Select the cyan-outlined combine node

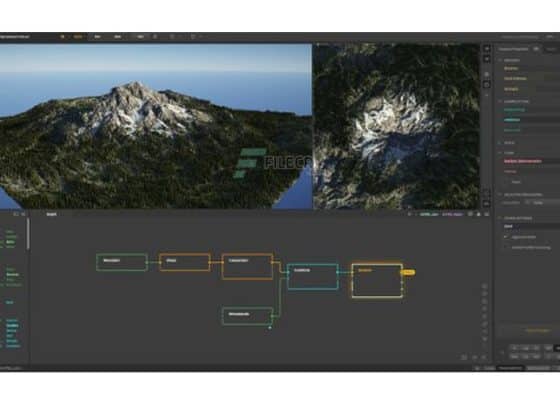click(x=312, y=276)
